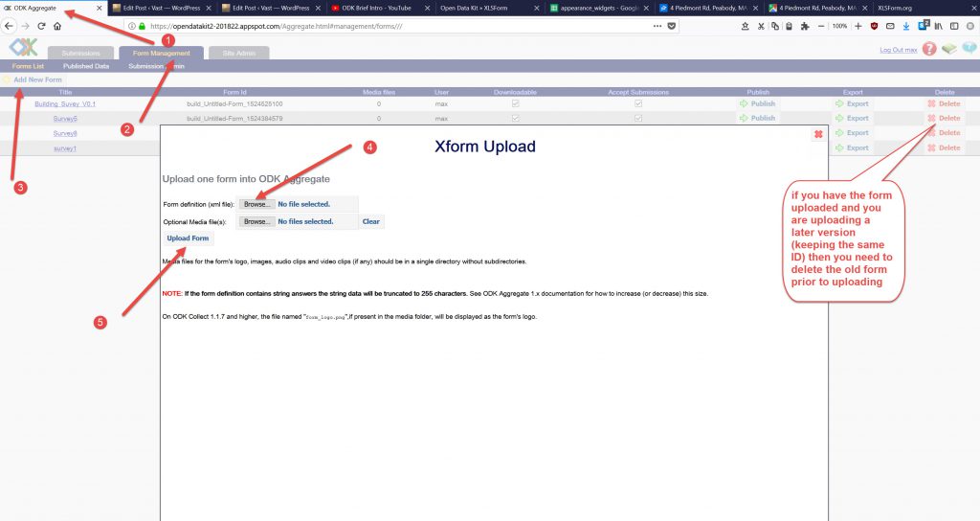
Task: Reload the page with the refresh icon
Action: [x=40, y=26]
